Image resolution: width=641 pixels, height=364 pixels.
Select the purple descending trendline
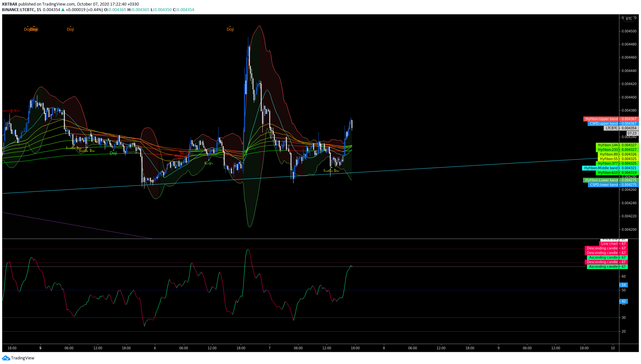77,226
